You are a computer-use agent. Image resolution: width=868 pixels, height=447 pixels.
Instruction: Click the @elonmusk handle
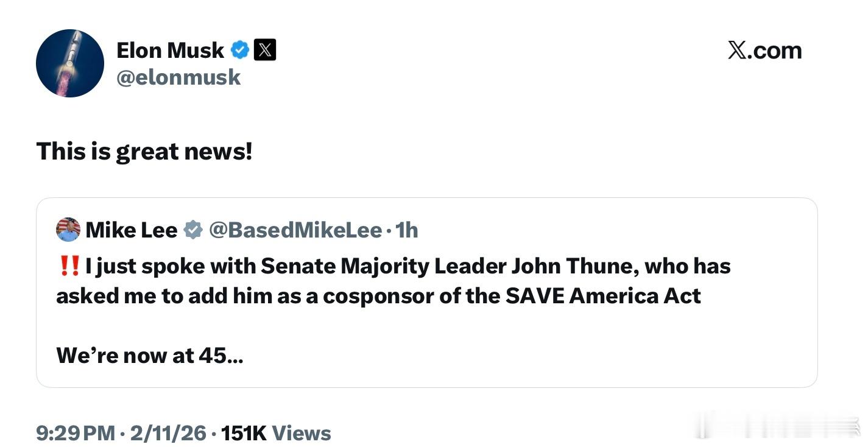(178, 77)
